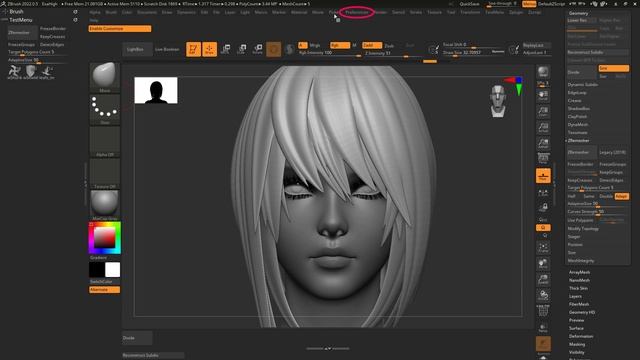Adjust the Rgb Intensity slider

(x=329, y=53)
